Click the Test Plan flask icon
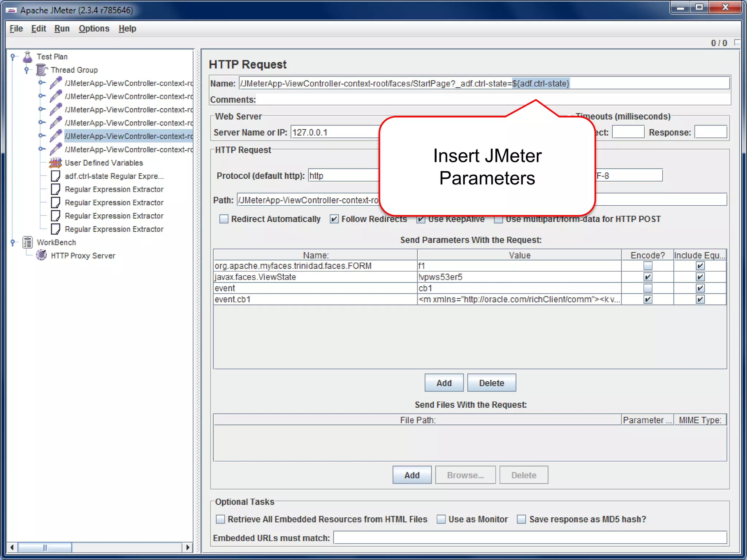 [28, 57]
